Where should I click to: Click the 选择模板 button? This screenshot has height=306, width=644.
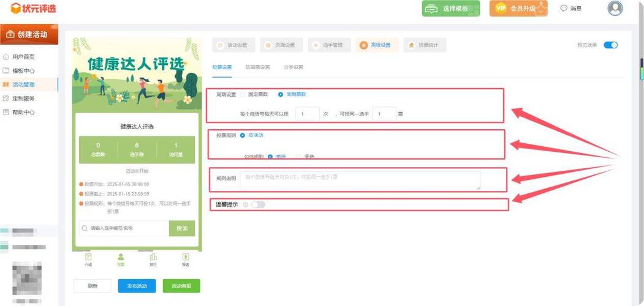[x=451, y=9]
